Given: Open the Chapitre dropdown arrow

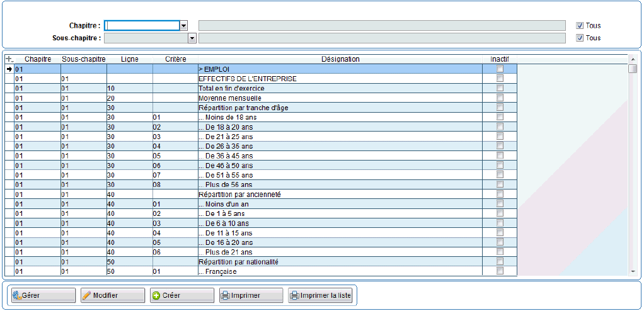Looking at the screenshot, I should (183, 25).
